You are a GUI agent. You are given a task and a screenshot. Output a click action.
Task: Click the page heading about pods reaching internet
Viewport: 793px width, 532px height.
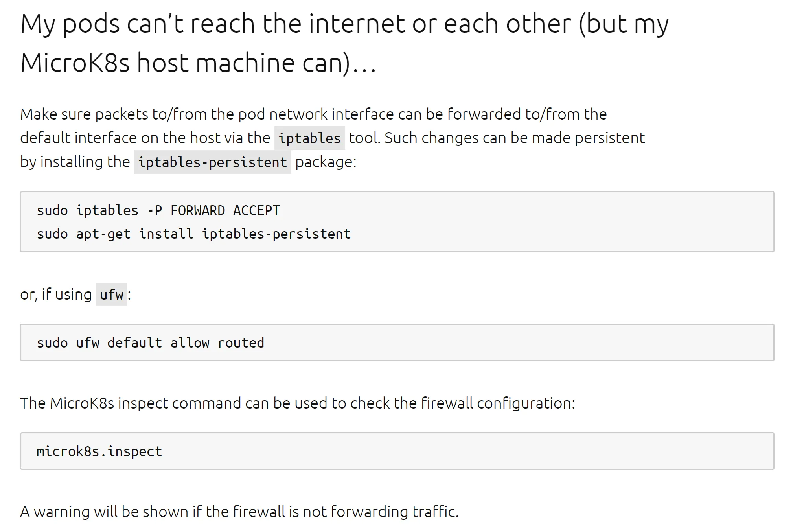(x=344, y=43)
